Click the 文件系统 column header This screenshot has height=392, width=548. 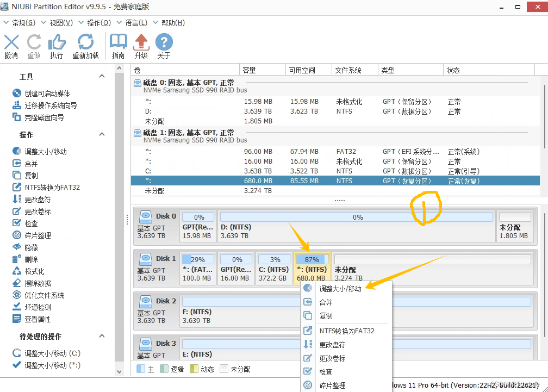(354, 70)
